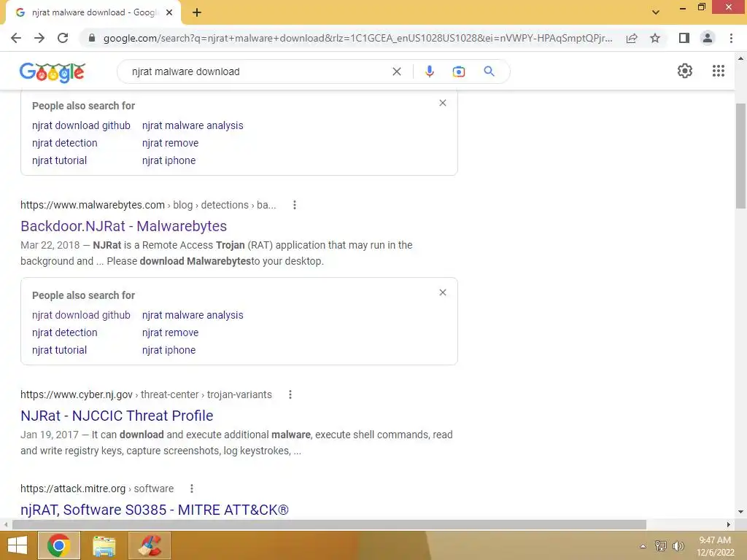
Task: Clear the search box text
Action: pyautogui.click(x=397, y=71)
